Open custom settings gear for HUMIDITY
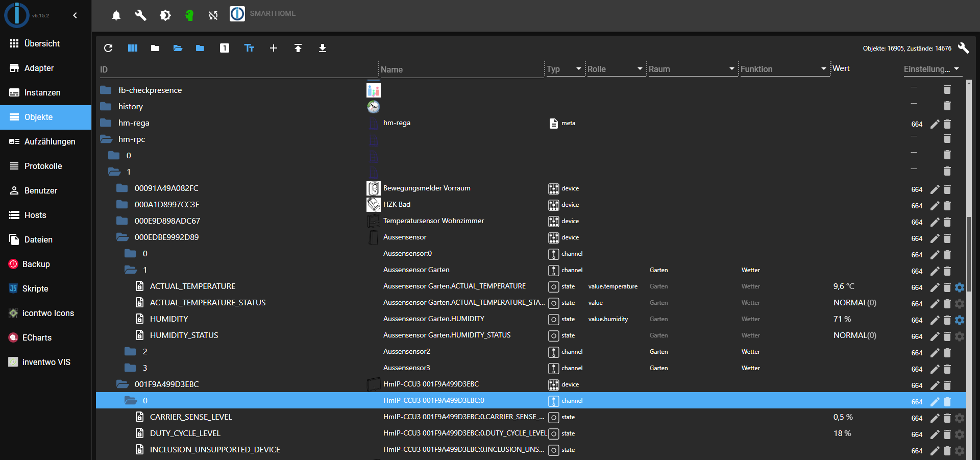 pos(960,320)
